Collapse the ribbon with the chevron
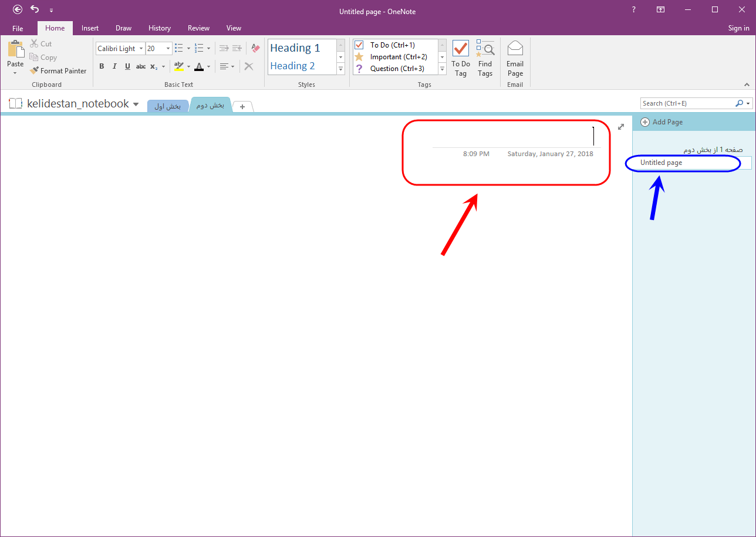The height and width of the screenshot is (537, 756). click(747, 85)
